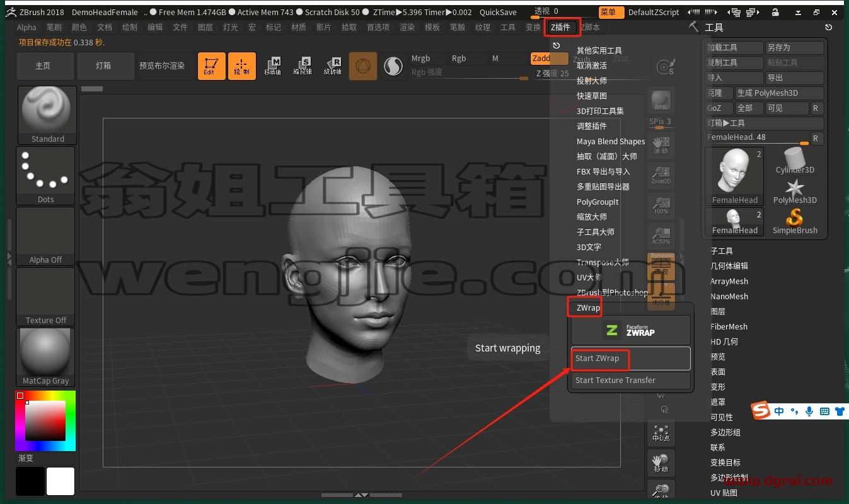Expand the ArrayMesh section
849x504 pixels.
pyautogui.click(x=729, y=282)
